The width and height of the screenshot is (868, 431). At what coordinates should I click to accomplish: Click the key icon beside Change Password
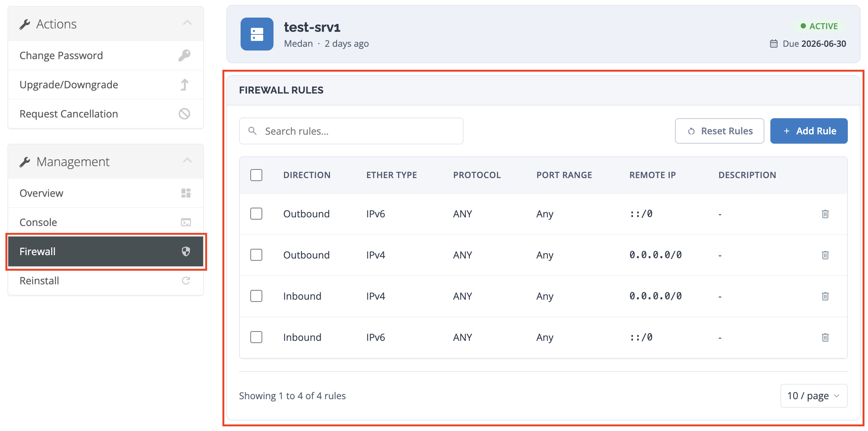184,55
